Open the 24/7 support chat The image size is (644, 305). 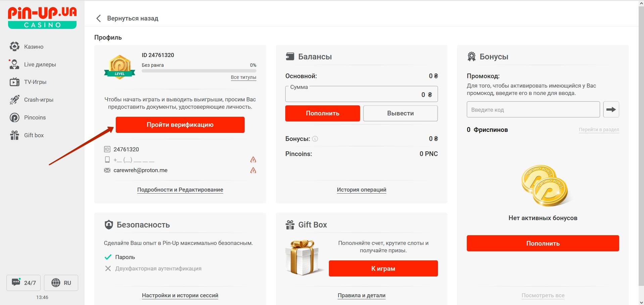click(23, 283)
